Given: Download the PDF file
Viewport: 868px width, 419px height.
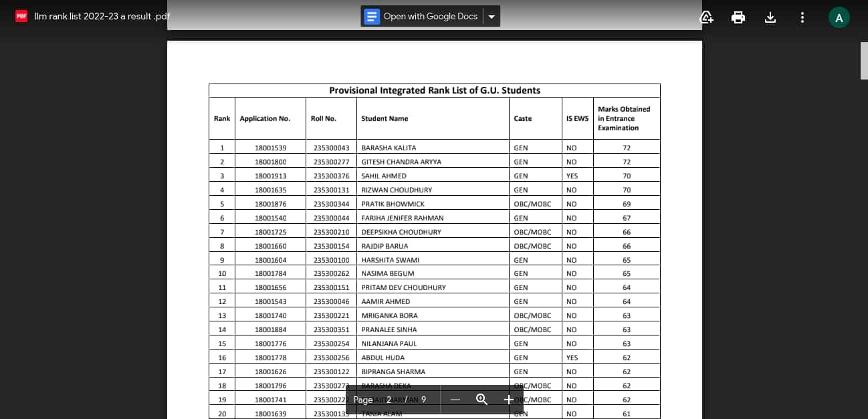Looking at the screenshot, I should pos(770,17).
